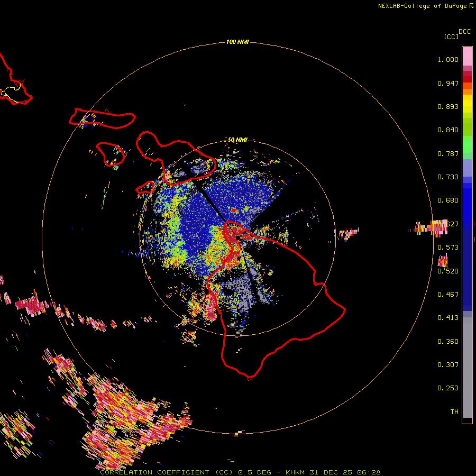
Task: Click the 0.520 scale value
Action: [x=448, y=271]
